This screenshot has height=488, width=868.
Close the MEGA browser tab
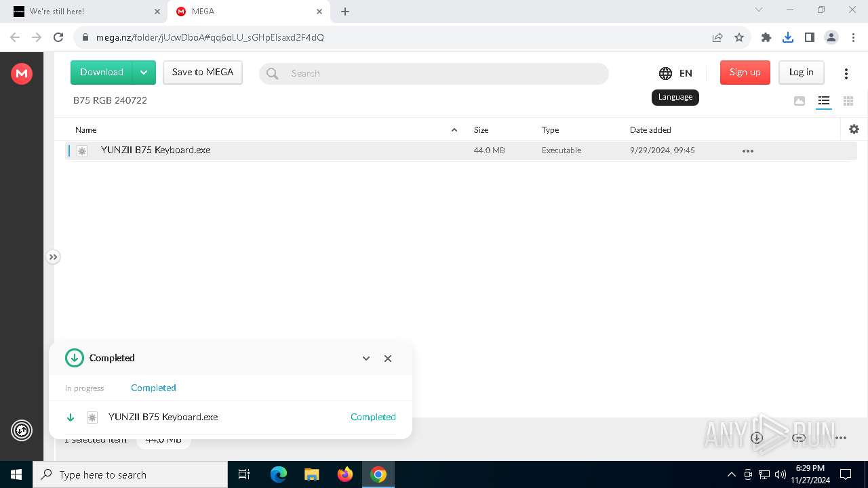coord(319,12)
